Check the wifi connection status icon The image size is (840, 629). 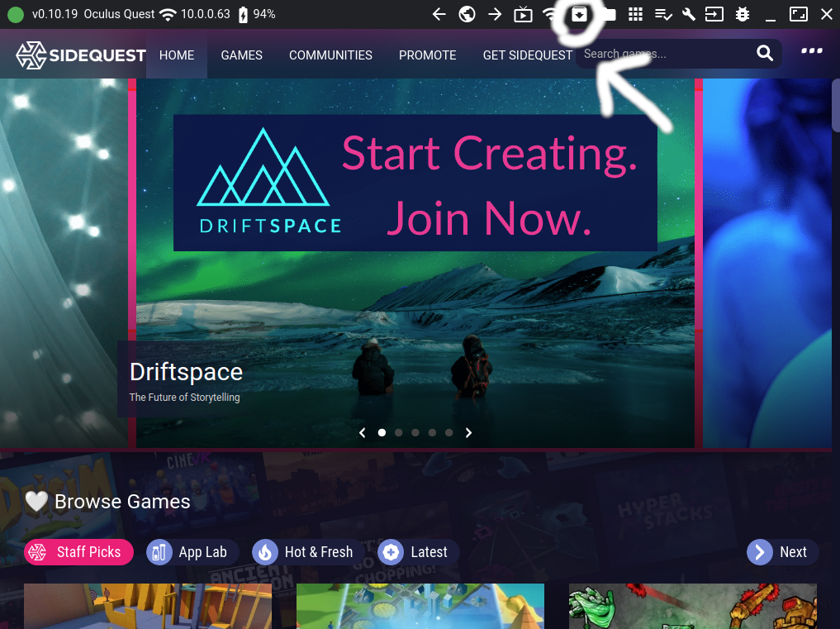point(549,14)
